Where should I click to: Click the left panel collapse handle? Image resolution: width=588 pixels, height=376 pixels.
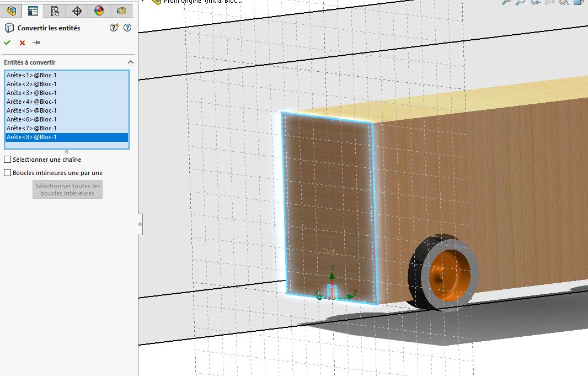[x=140, y=224]
